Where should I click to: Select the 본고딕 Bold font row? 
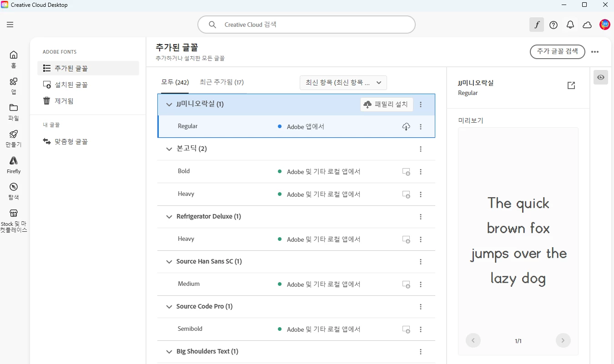296,172
